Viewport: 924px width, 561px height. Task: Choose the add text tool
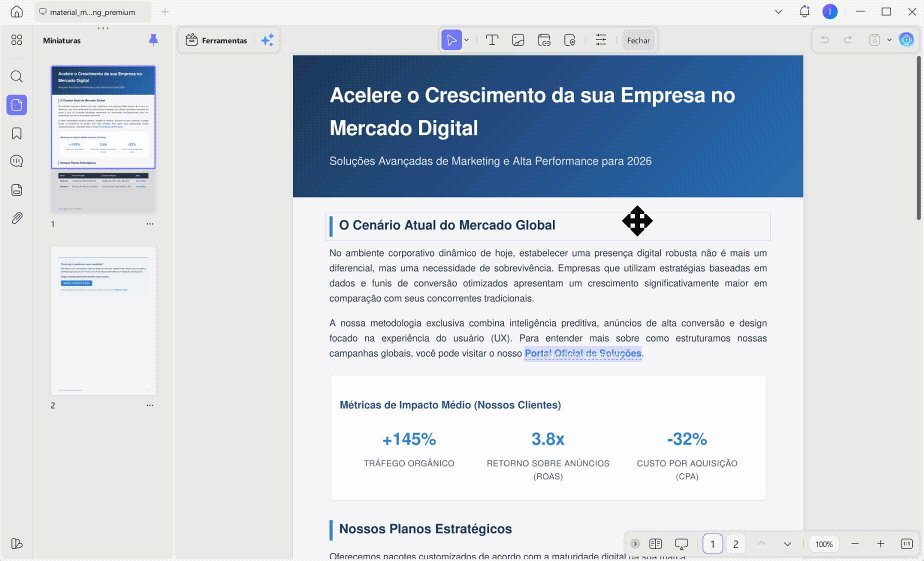point(492,40)
